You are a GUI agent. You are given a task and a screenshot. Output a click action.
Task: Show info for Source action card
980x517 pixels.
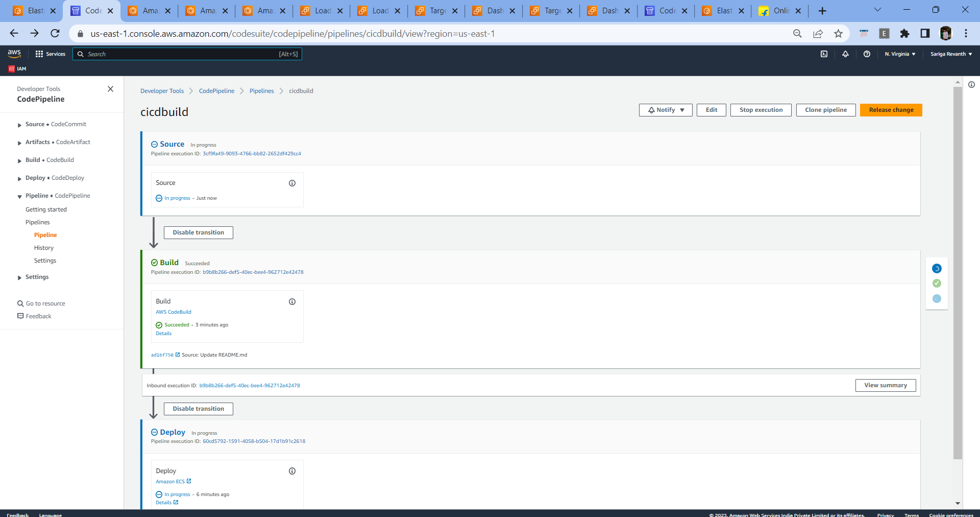tap(292, 183)
